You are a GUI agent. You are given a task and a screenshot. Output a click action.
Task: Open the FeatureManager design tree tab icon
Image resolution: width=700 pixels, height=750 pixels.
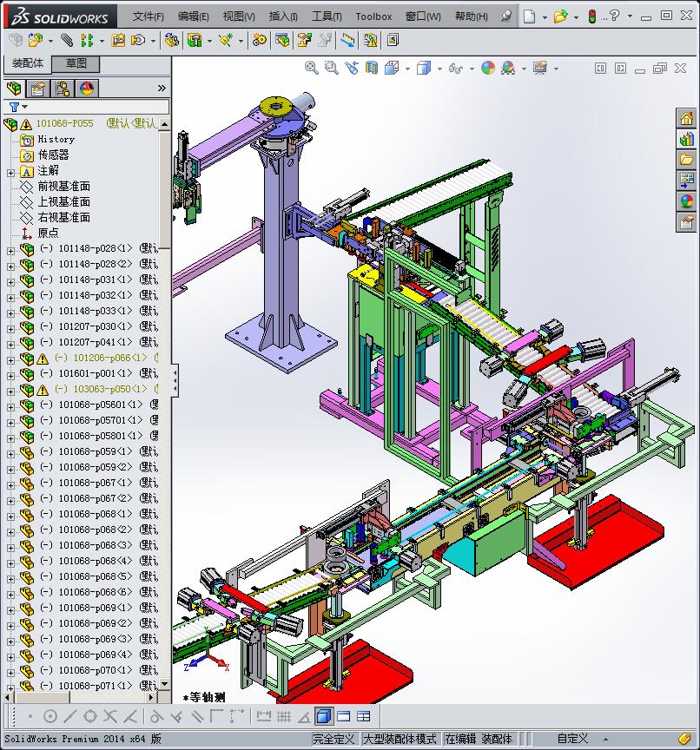[14, 89]
